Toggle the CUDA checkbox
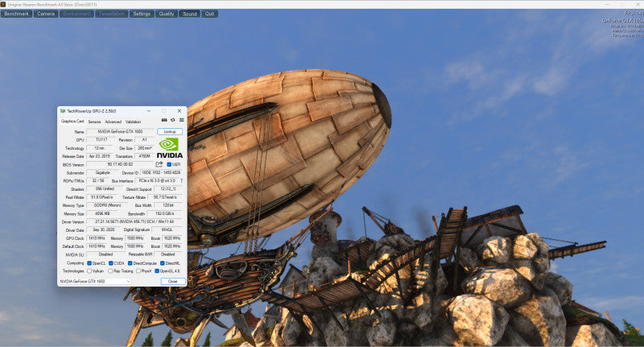Image resolution: width=644 pixels, height=347 pixels. [x=111, y=263]
